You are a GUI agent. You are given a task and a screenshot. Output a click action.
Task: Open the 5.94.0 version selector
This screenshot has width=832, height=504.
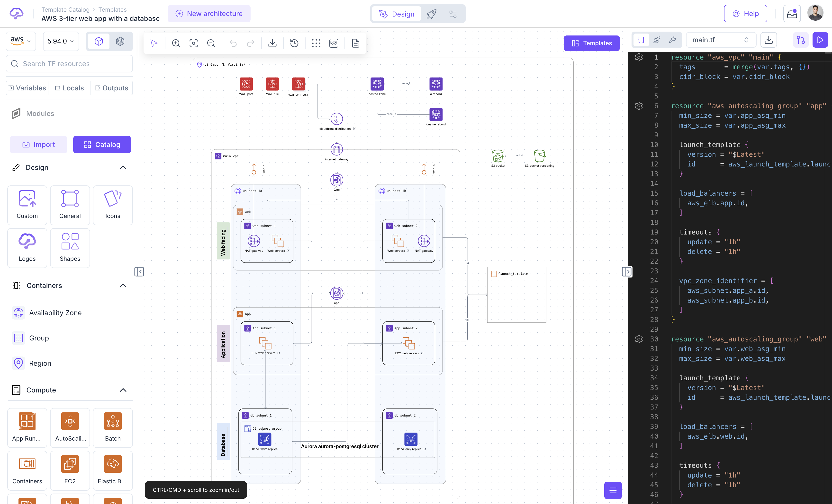(x=60, y=41)
